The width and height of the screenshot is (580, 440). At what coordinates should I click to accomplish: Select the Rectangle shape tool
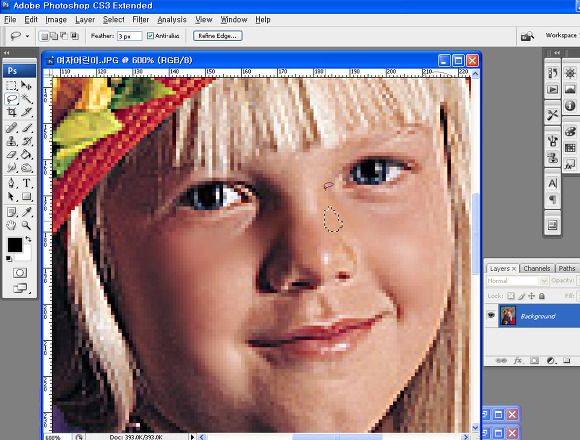click(x=26, y=196)
